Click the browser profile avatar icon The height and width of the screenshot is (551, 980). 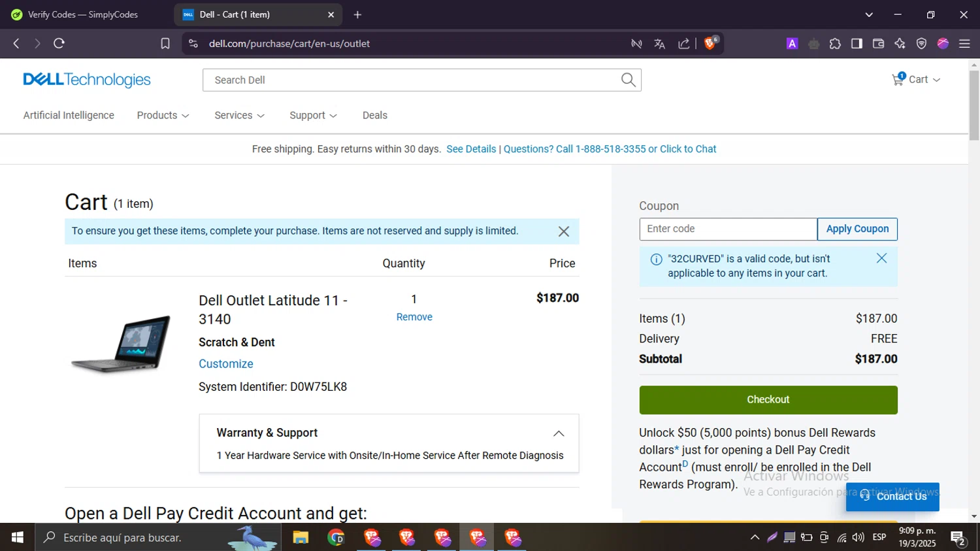(x=943, y=43)
